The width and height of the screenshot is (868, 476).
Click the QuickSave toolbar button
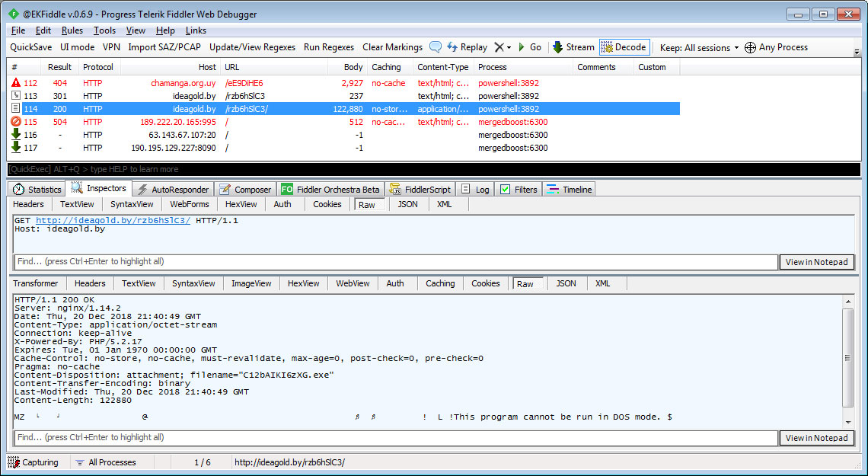tap(31, 47)
